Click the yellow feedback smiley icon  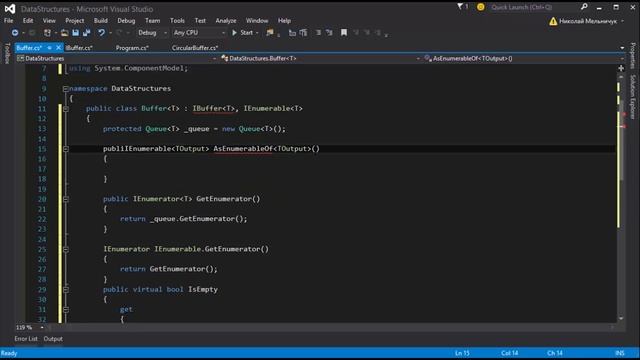481,7
